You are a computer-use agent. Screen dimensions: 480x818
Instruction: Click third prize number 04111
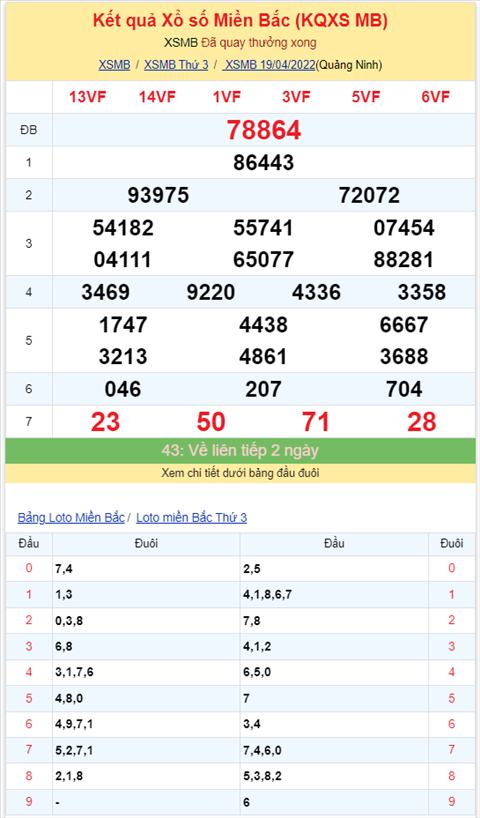[x=123, y=259]
